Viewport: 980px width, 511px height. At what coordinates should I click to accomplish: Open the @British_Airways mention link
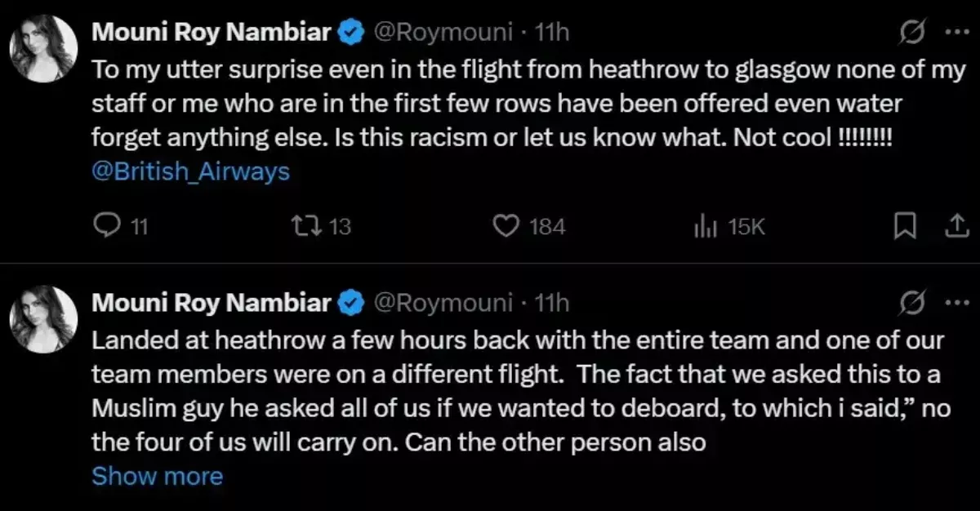(x=190, y=173)
